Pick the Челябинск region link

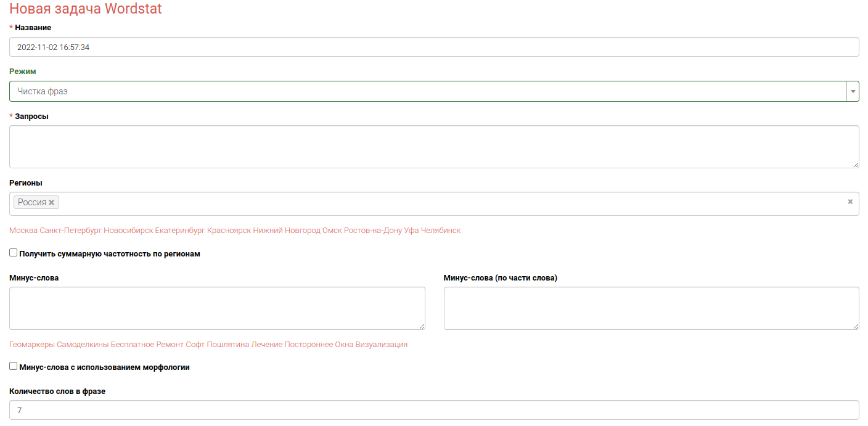[x=441, y=231]
